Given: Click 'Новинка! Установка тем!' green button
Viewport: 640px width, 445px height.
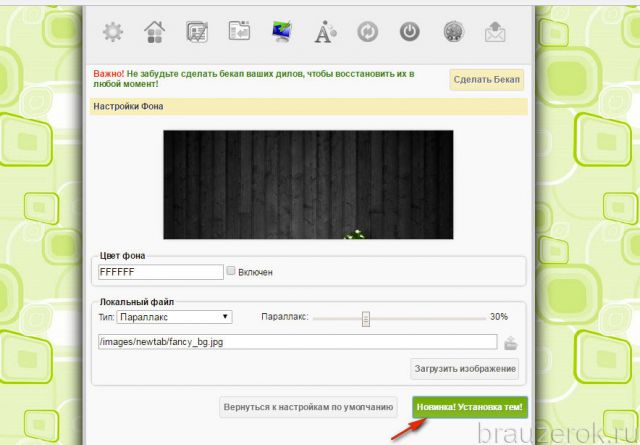Looking at the screenshot, I should [x=470, y=407].
